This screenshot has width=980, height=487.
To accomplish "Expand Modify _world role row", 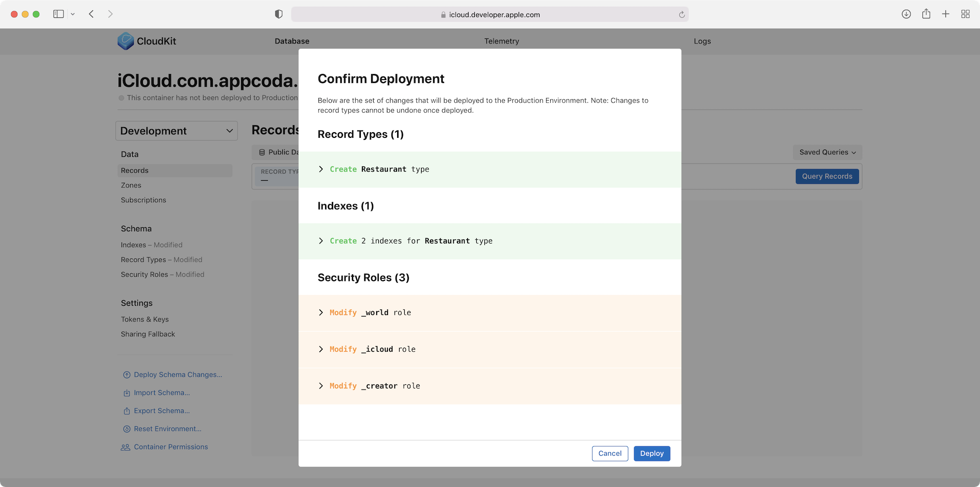I will click(321, 313).
